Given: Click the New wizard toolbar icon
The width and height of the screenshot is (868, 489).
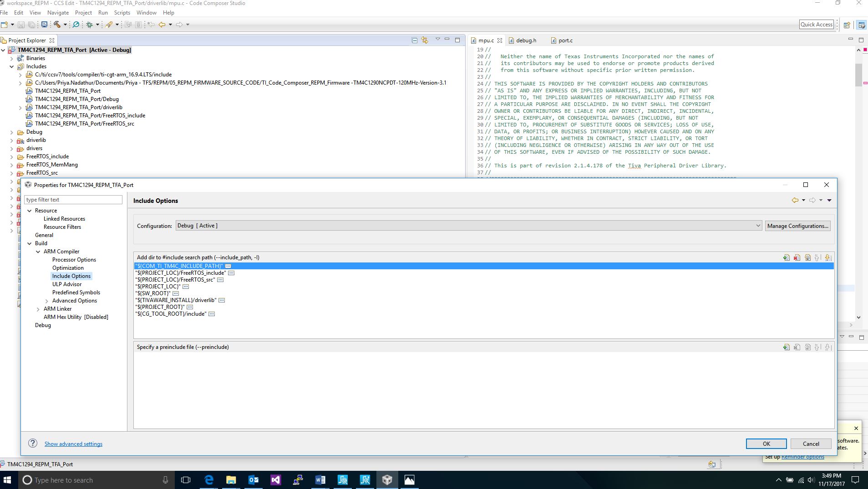Looking at the screenshot, I should pyautogui.click(x=5, y=25).
